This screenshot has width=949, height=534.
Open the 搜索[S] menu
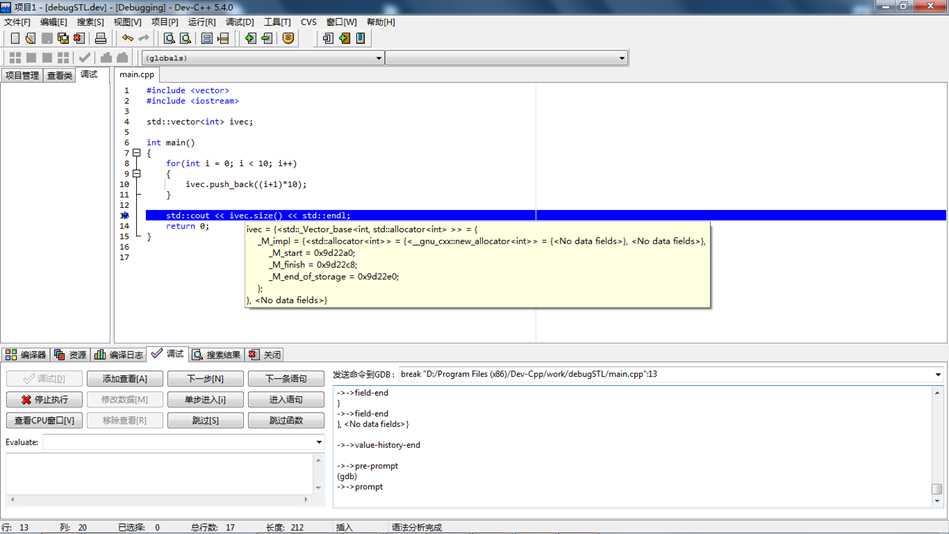(90, 22)
